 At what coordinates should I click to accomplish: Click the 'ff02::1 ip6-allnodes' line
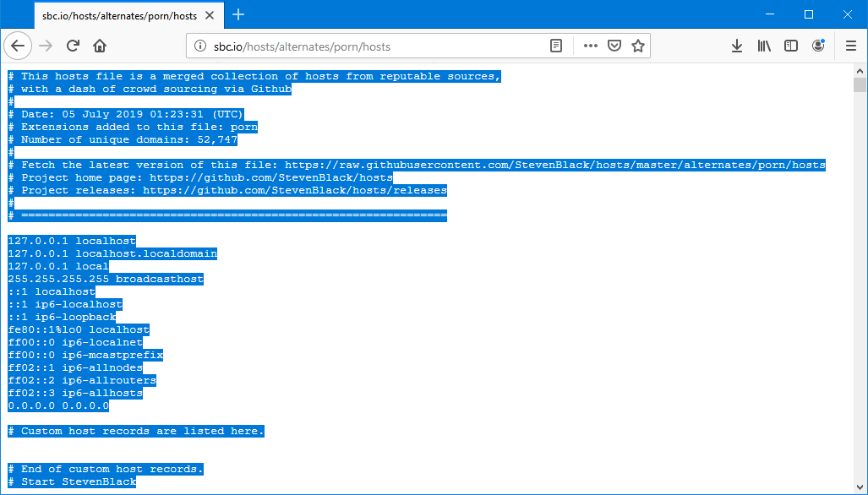pyautogui.click(x=75, y=367)
